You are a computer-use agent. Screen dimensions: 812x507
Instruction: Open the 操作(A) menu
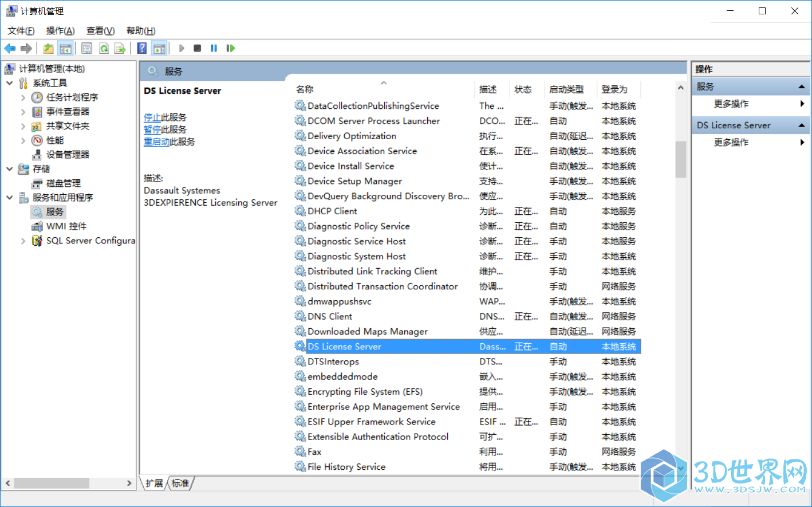click(60, 31)
